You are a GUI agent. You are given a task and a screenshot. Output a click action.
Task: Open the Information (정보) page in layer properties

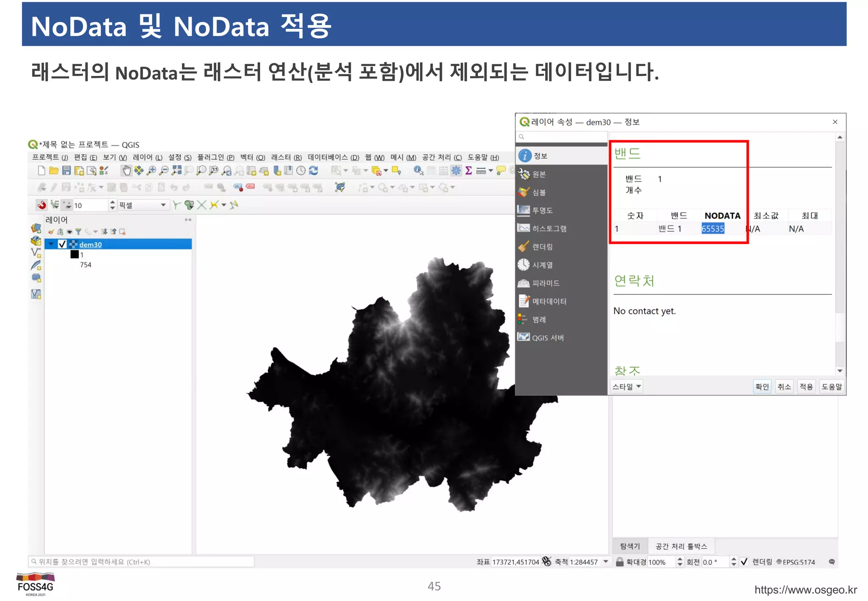(x=562, y=156)
